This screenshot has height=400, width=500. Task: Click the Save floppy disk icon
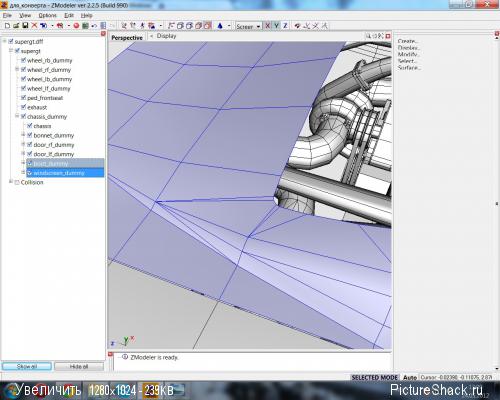pos(25,26)
